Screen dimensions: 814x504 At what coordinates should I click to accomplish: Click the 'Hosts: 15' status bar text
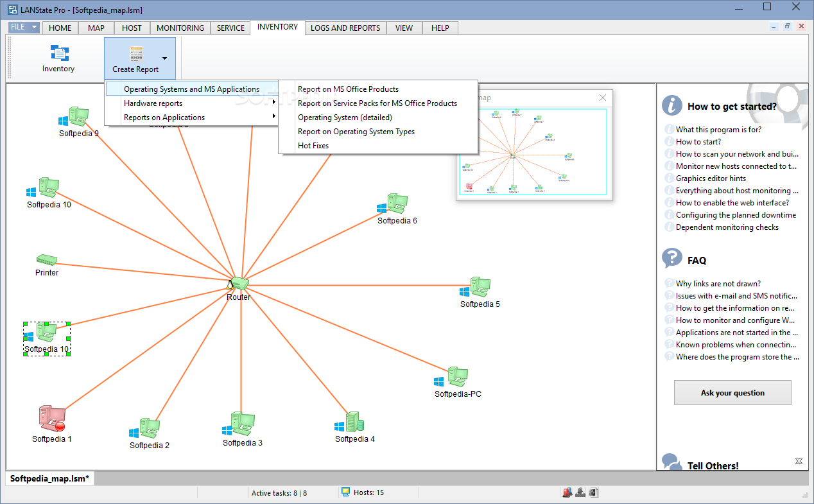(369, 493)
